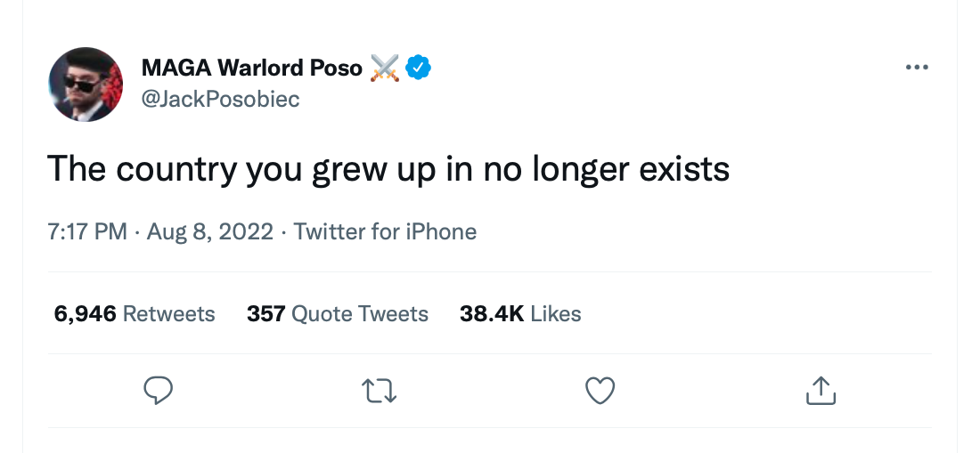Image resolution: width=980 pixels, height=453 pixels.
Task: Click the crossed swords emoji beside the name
Action: 385,68
